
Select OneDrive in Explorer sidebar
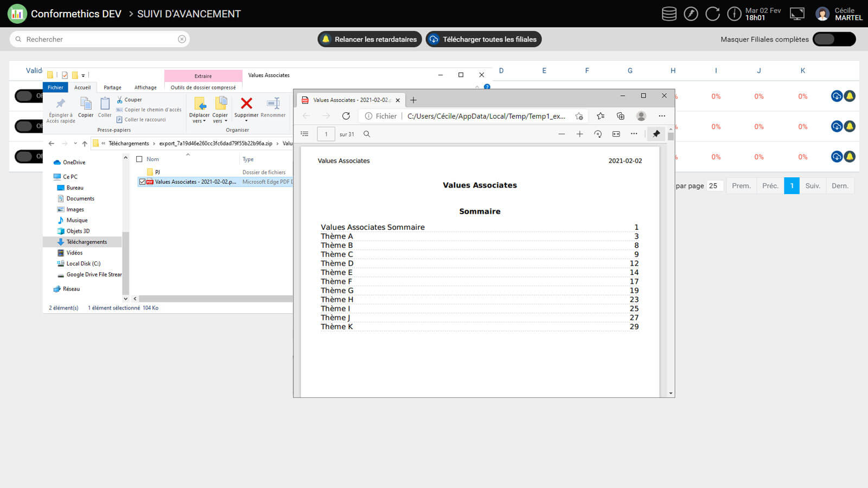(69, 162)
